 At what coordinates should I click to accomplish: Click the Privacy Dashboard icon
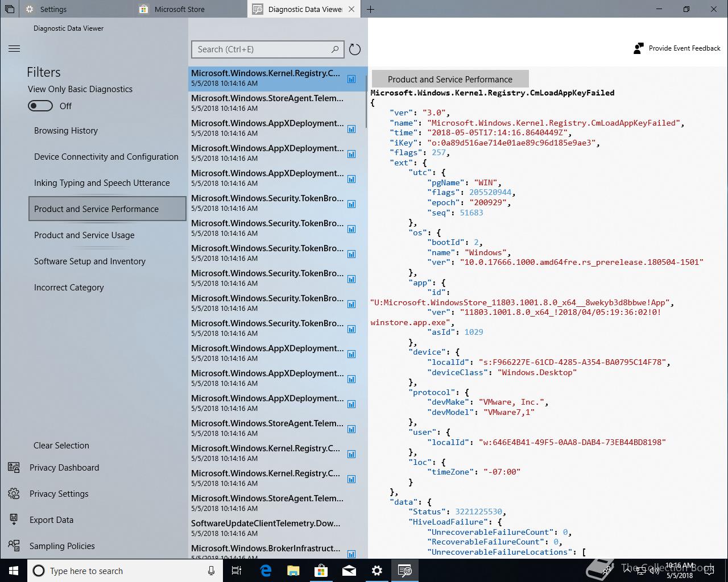(14, 468)
